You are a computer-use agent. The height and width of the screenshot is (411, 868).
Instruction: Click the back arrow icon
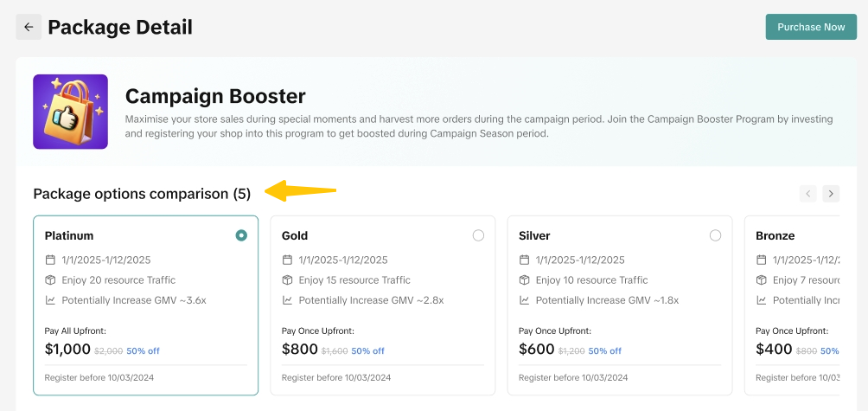click(29, 27)
